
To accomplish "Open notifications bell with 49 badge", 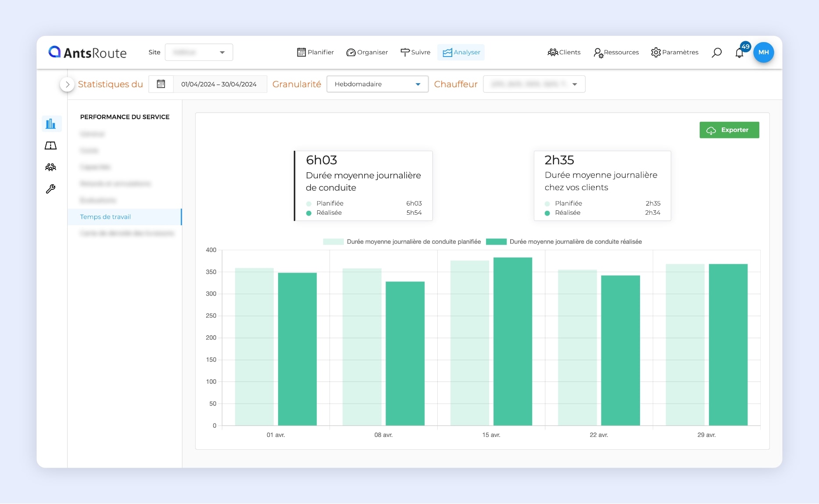I will tap(740, 53).
